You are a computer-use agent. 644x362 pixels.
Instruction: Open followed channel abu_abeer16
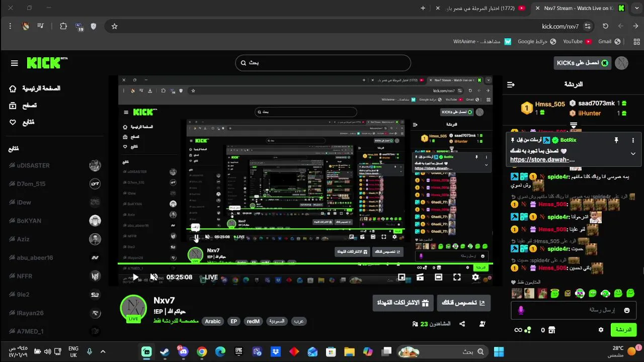(55, 257)
